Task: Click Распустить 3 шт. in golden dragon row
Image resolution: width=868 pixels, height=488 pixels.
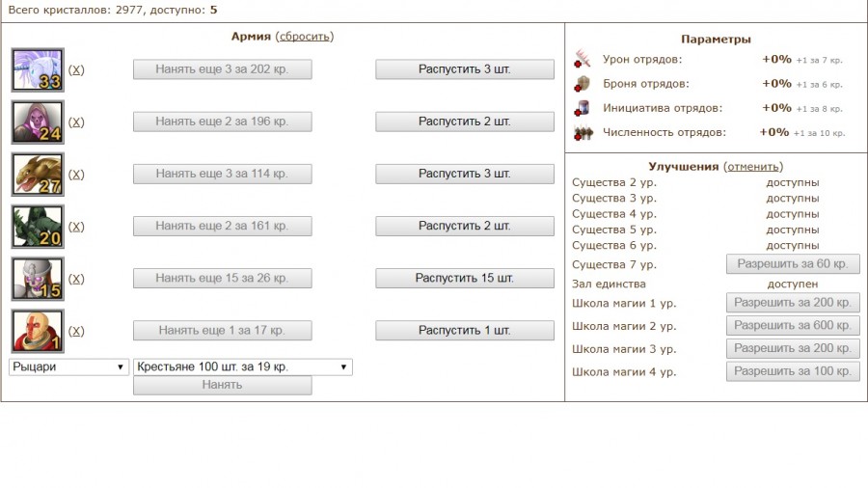Action: pos(465,174)
